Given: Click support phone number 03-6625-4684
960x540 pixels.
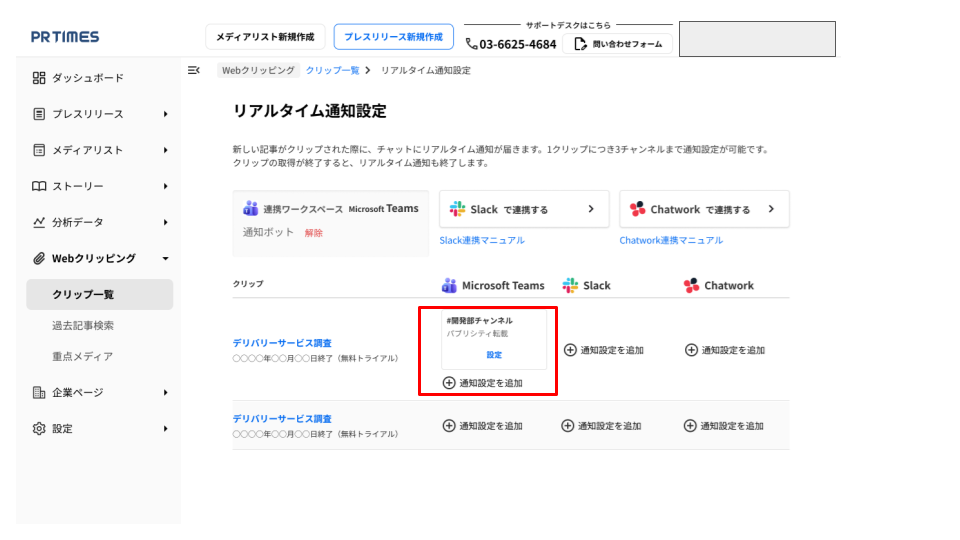Looking at the screenshot, I should [x=518, y=44].
